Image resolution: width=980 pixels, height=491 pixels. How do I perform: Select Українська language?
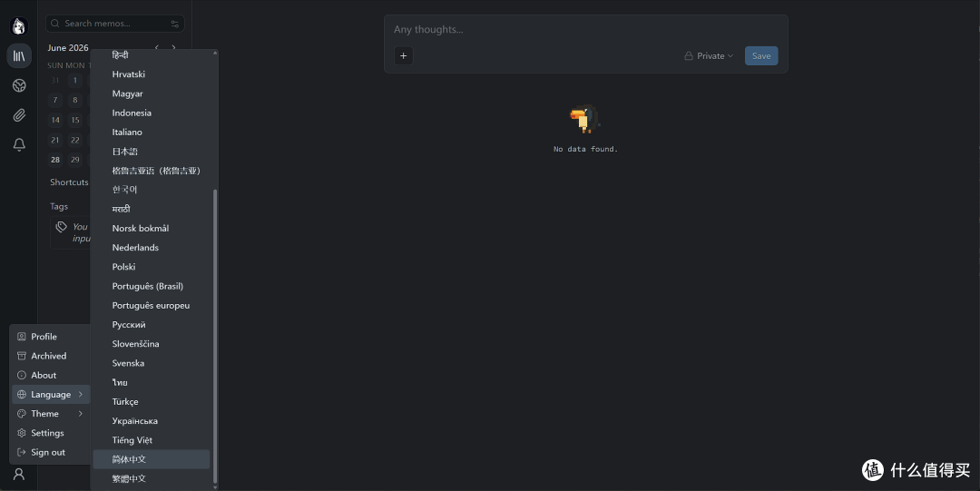click(x=152, y=421)
